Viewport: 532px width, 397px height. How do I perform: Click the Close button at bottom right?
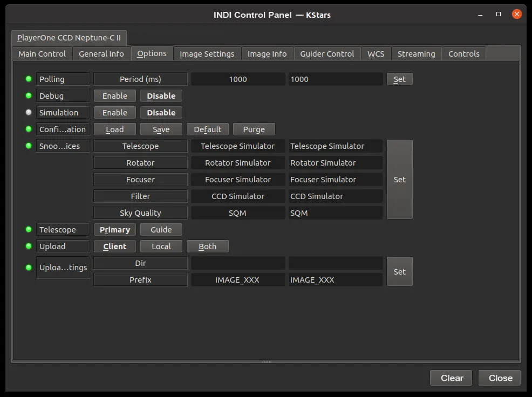tap(500, 378)
